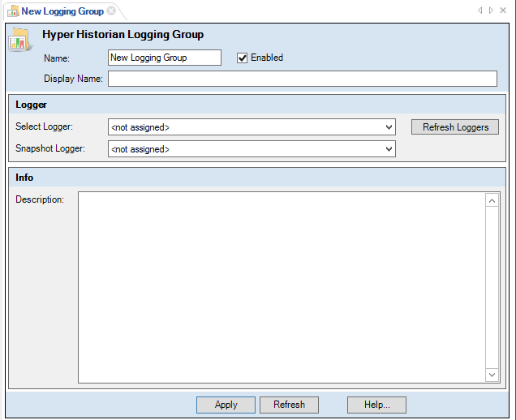Image resolution: width=516 pixels, height=420 pixels.
Task: Close the New Logging Group tab
Action: (111, 11)
